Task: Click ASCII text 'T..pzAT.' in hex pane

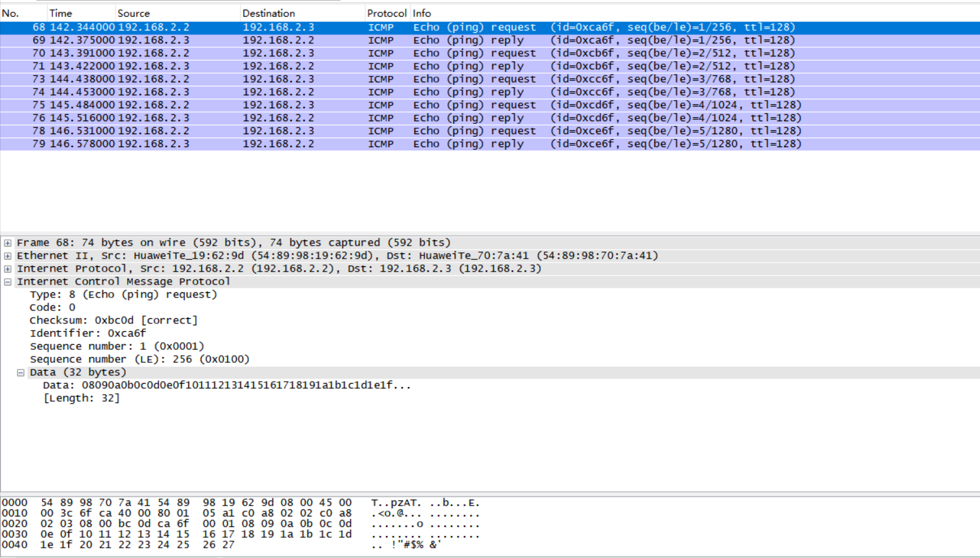Action: pyautogui.click(x=396, y=503)
